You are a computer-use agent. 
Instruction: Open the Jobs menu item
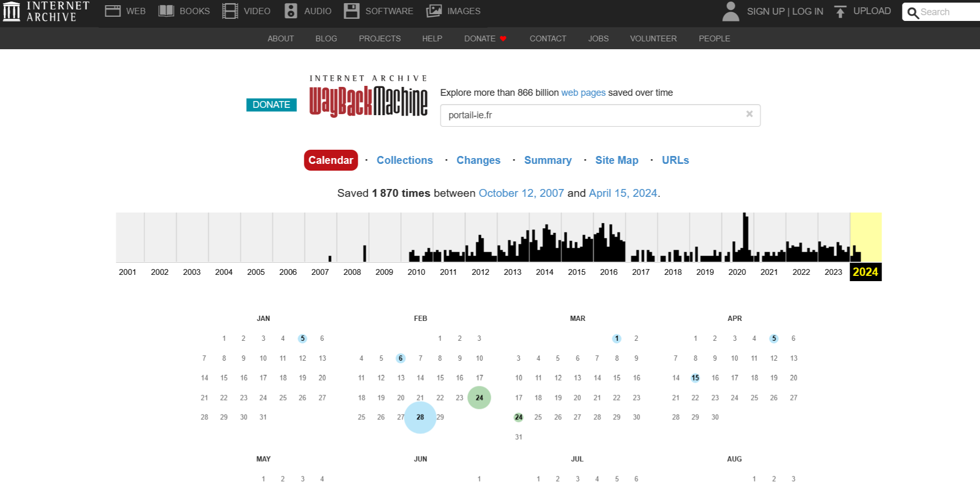(x=598, y=38)
